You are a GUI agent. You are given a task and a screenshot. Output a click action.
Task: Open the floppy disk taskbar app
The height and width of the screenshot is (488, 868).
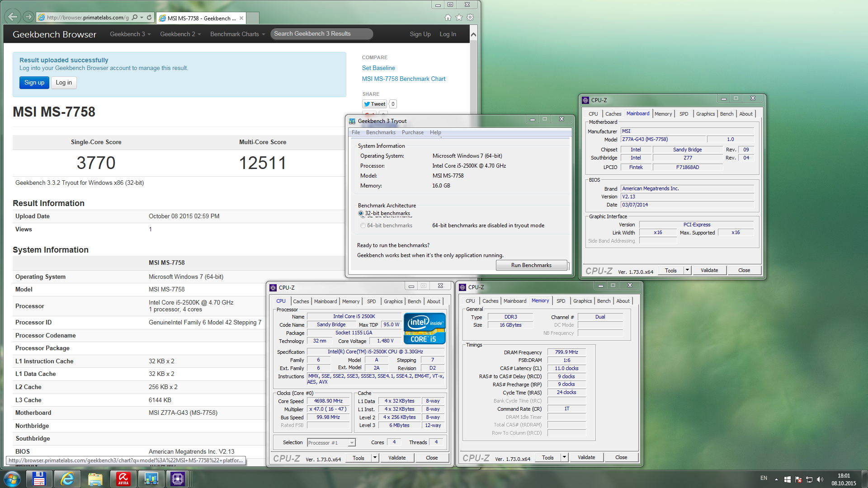(x=39, y=479)
